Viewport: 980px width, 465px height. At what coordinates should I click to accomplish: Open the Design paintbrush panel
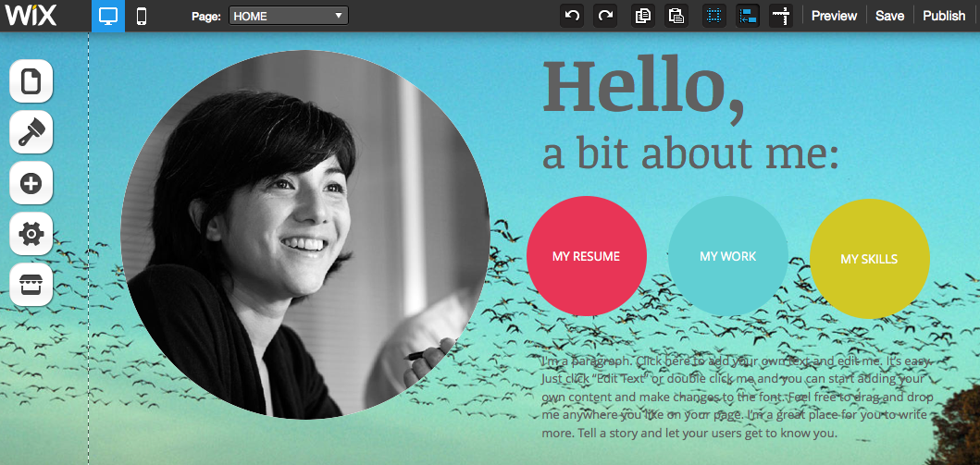pyautogui.click(x=31, y=132)
